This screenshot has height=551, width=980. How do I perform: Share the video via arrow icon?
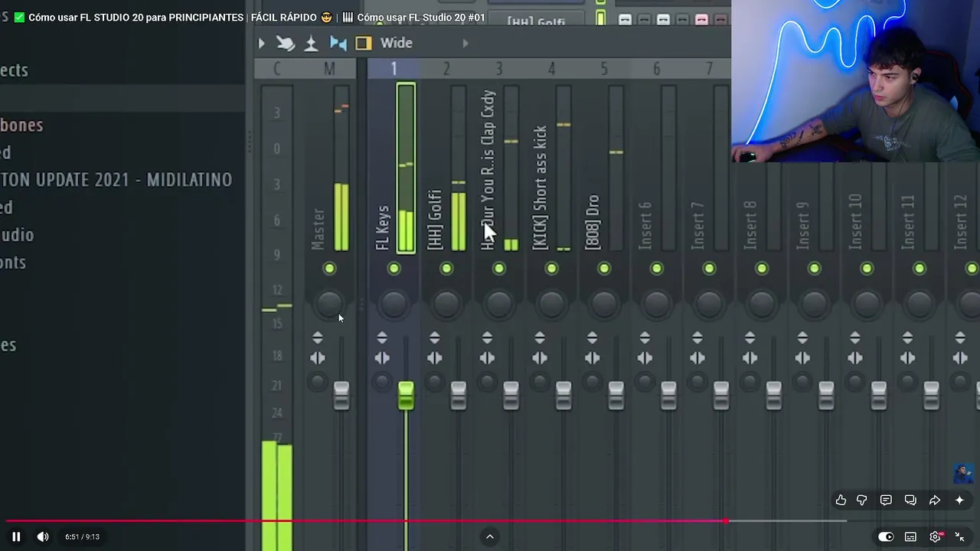(x=935, y=500)
